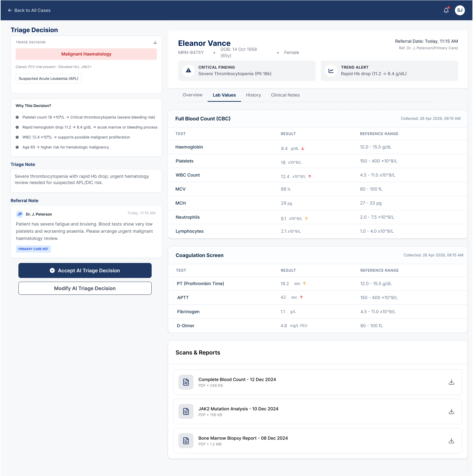This screenshot has height=476, width=473.
Task: Click the Complete Blood Count document icon
Action: click(x=186, y=382)
